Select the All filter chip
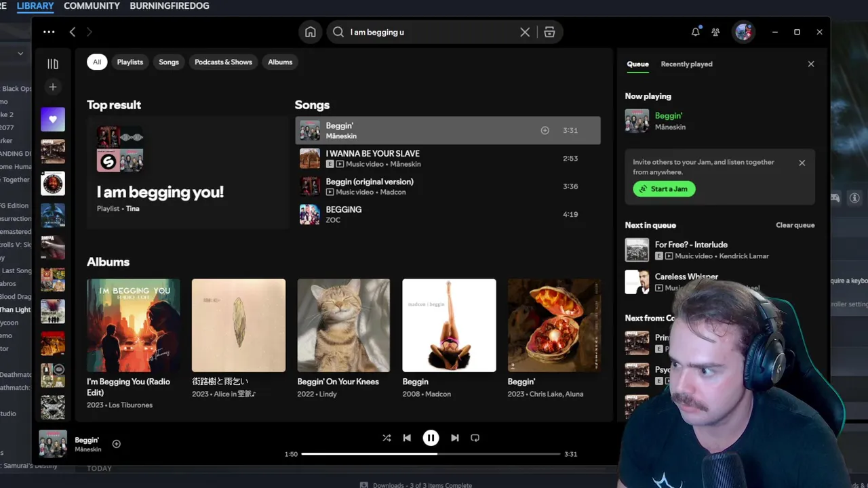 (97, 62)
